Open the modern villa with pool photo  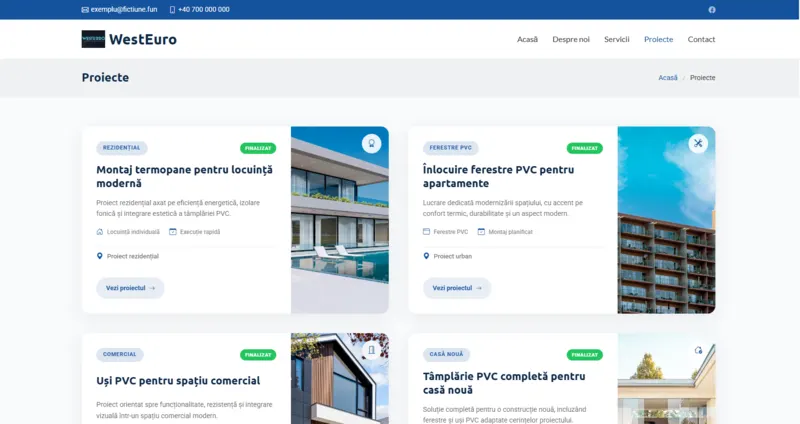340,220
